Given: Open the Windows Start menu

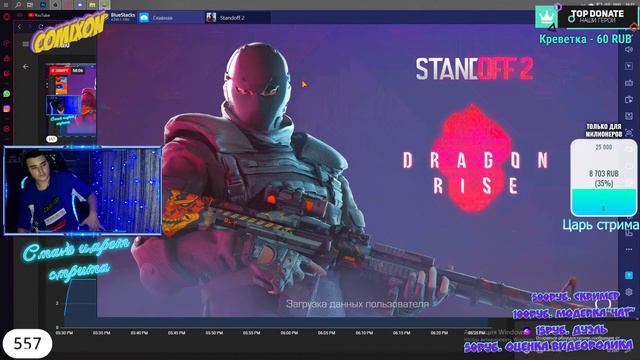Looking at the screenshot, I should (6, 5).
